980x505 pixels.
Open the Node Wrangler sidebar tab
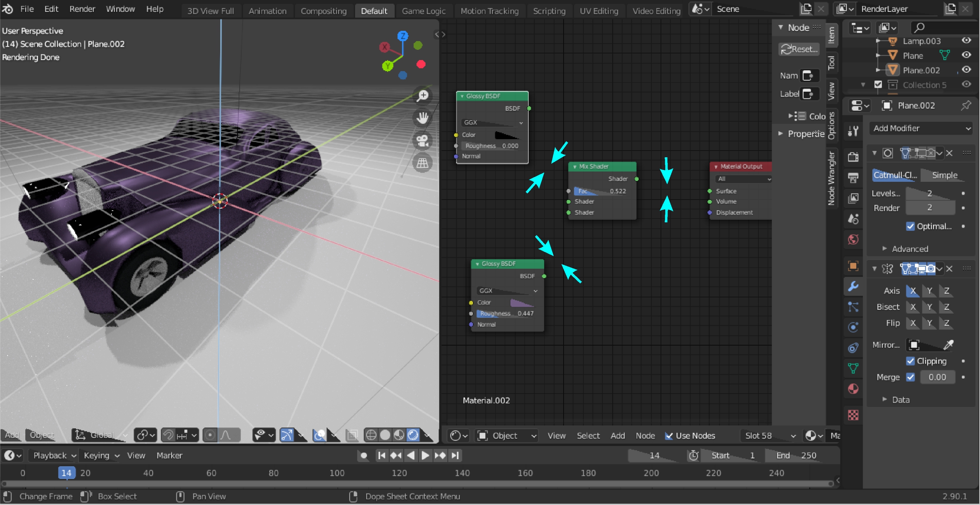coord(831,178)
